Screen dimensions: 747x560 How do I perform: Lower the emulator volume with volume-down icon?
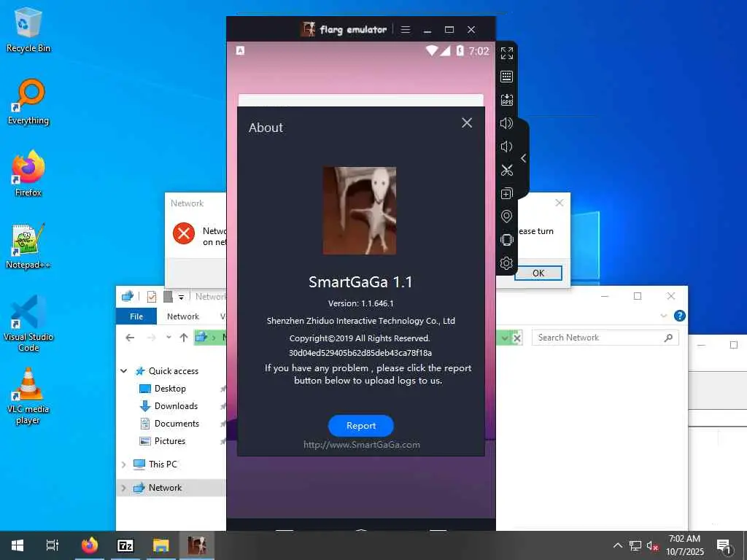[x=506, y=147]
